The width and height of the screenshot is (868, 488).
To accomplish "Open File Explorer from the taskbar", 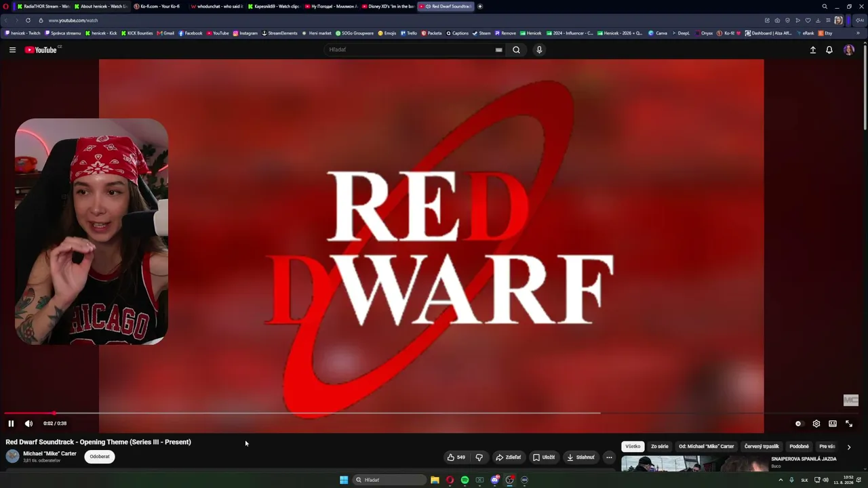I will pos(435,480).
